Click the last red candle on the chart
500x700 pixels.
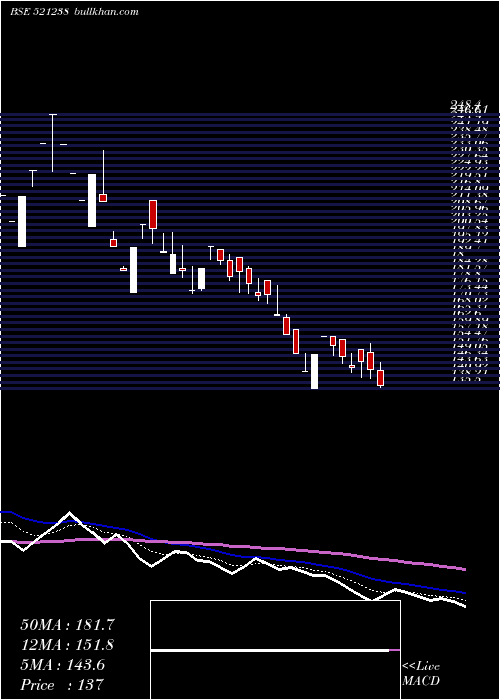(x=380, y=378)
